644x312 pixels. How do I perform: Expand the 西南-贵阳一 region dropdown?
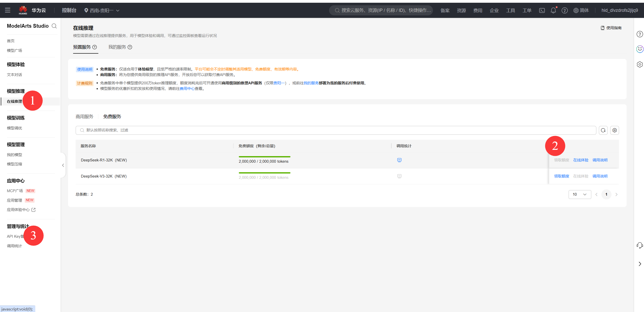coord(102,10)
